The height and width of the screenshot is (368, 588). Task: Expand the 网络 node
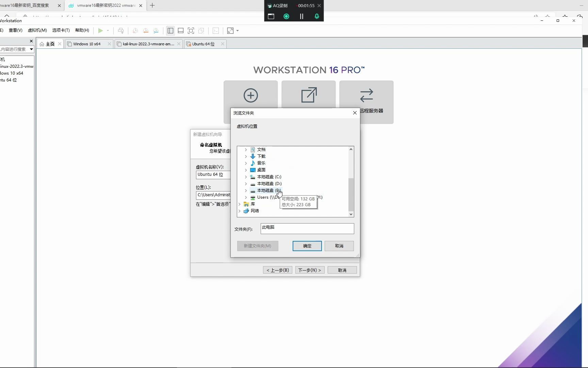click(x=239, y=211)
